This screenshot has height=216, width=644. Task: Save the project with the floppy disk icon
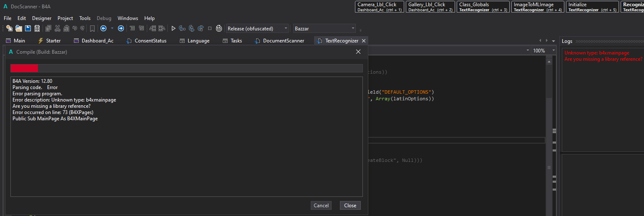point(28,28)
